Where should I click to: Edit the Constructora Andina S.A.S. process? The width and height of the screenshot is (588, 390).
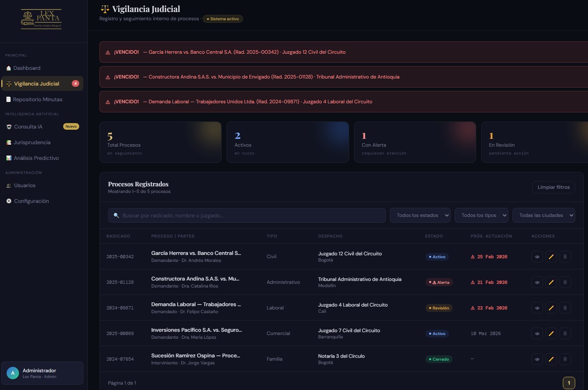[x=551, y=282]
